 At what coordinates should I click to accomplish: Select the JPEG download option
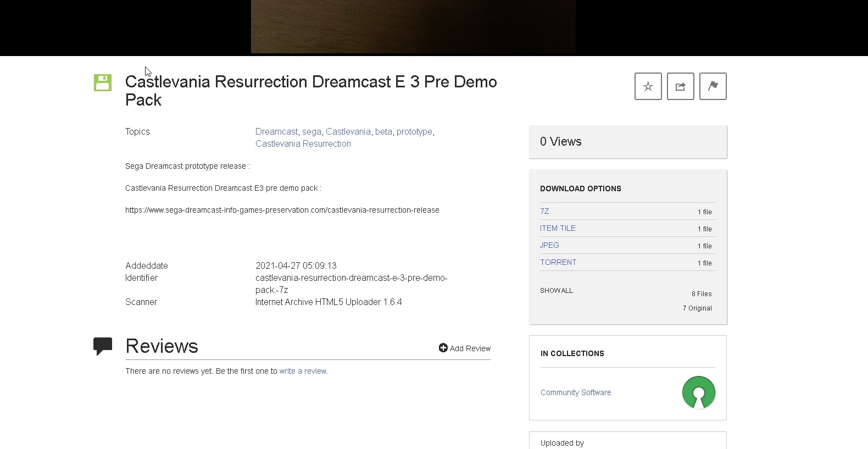pyautogui.click(x=549, y=245)
